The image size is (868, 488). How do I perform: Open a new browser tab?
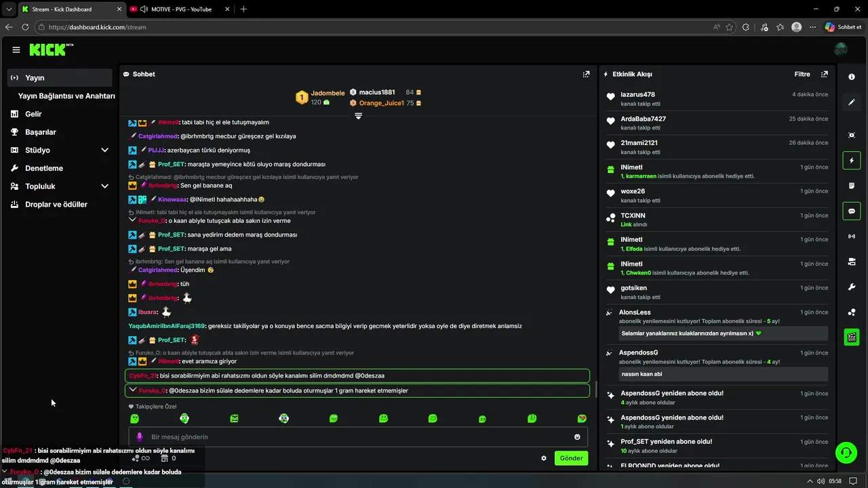click(243, 9)
